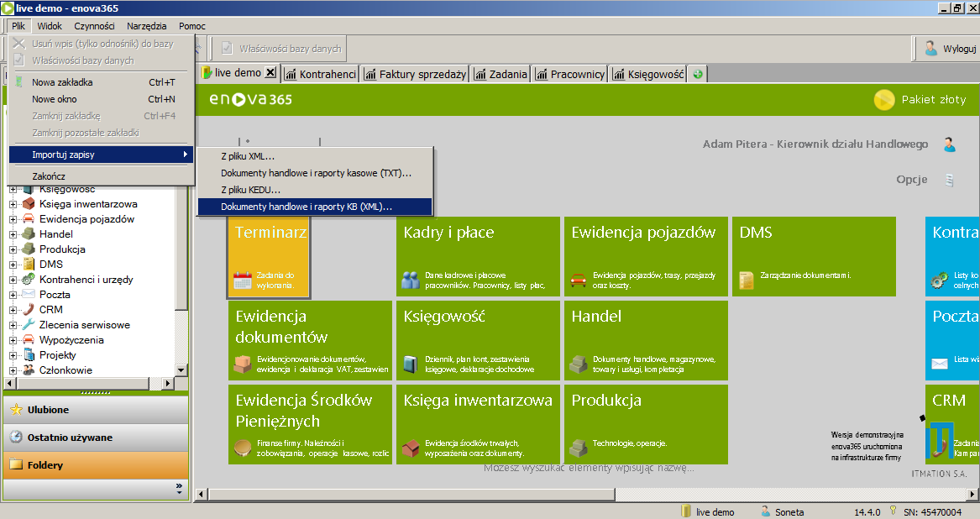Screen dimensions: 980x519
Task: Click the Pakiet złoty gold badge icon
Action: (x=883, y=100)
